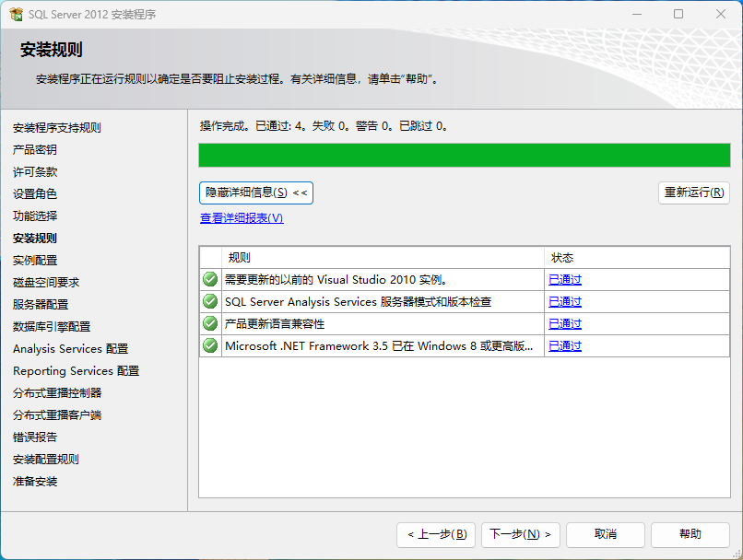Maximize the SQL Server 2012 setup window
743x560 pixels.
[678, 14]
